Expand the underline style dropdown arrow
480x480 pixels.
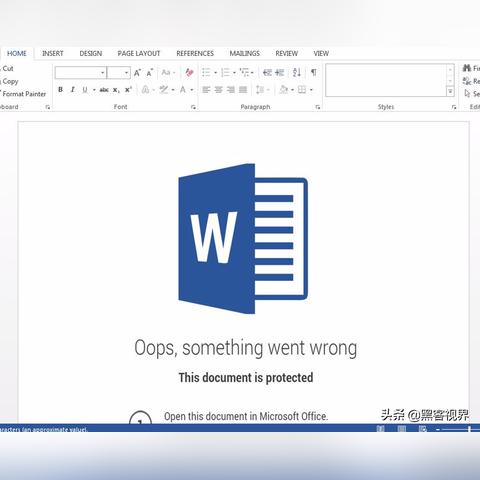tap(94, 90)
